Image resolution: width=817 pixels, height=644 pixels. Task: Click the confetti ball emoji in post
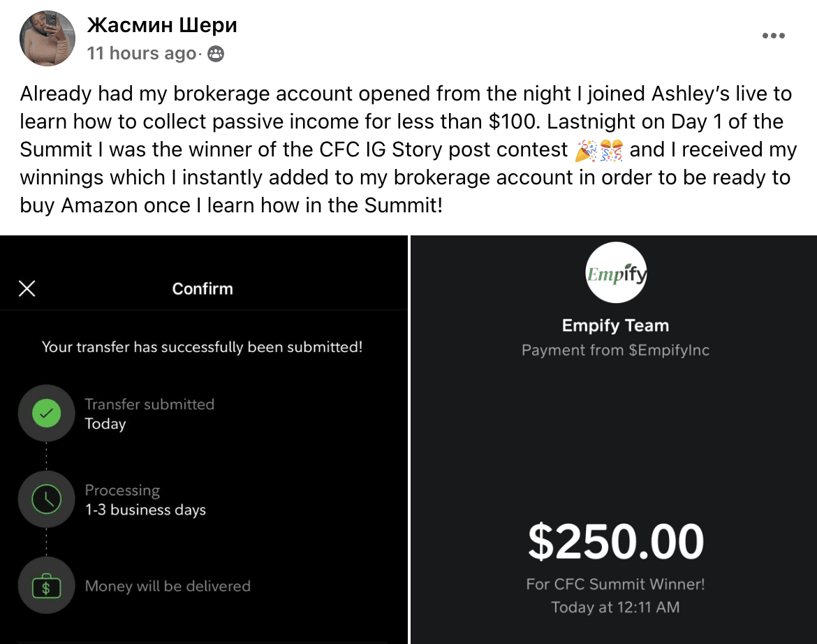(611, 150)
